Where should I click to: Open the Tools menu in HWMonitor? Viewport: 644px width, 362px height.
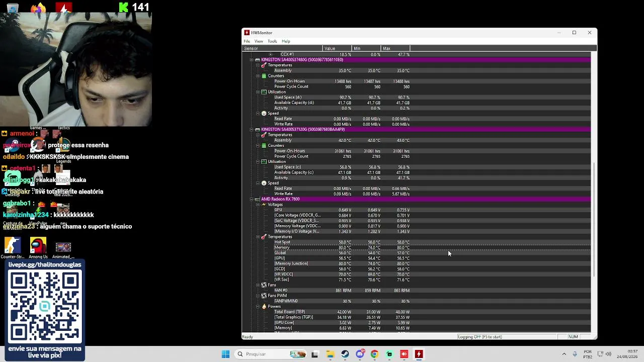pos(272,41)
